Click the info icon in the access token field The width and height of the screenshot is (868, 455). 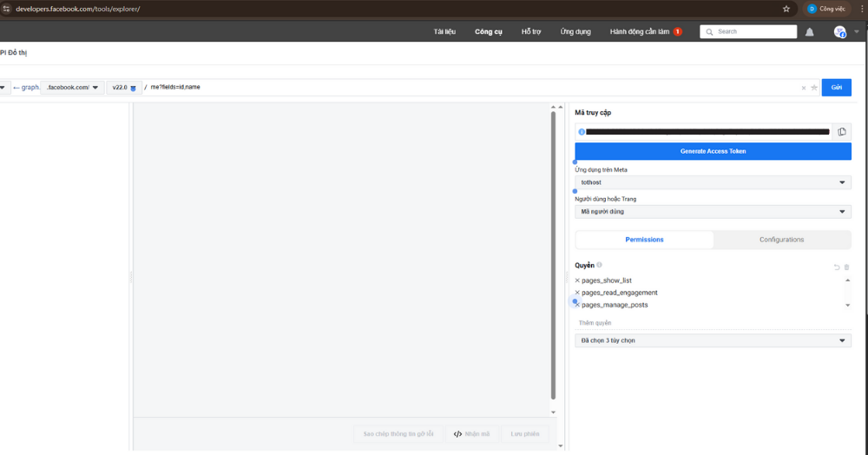[582, 132]
